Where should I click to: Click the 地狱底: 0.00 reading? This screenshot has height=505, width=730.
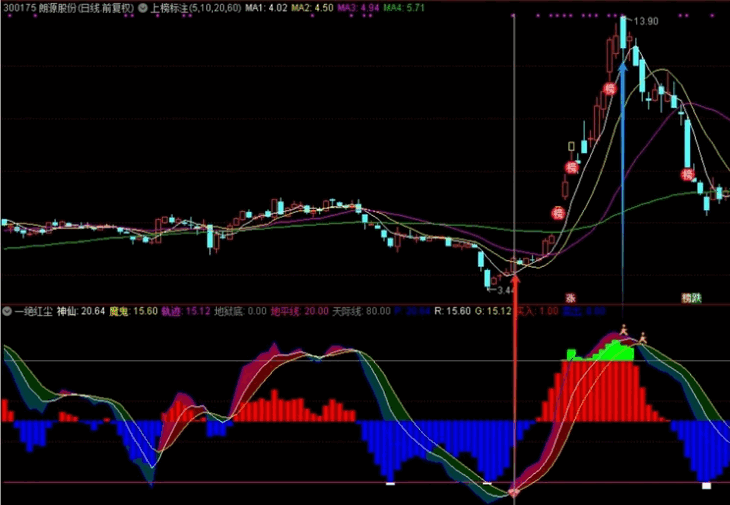click(240, 311)
